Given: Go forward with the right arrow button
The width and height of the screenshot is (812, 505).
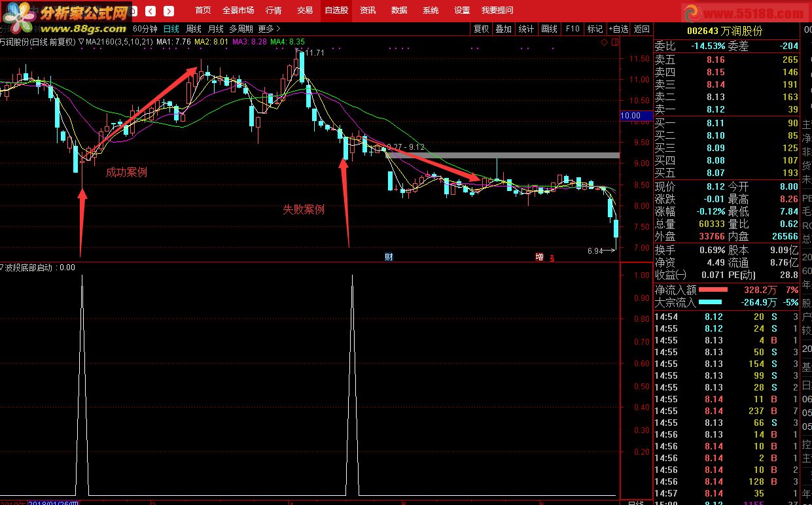Looking at the screenshot, I should point(169,11).
